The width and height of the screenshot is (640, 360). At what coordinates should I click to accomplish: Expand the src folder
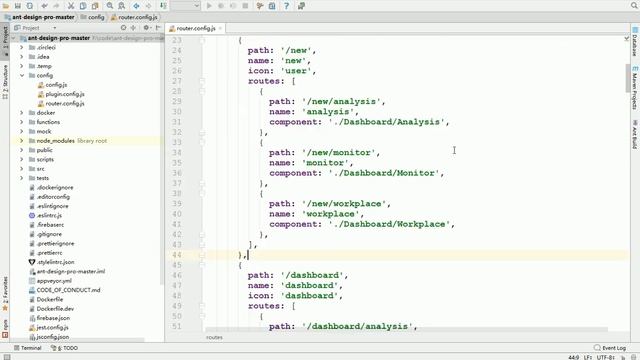point(22,169)
